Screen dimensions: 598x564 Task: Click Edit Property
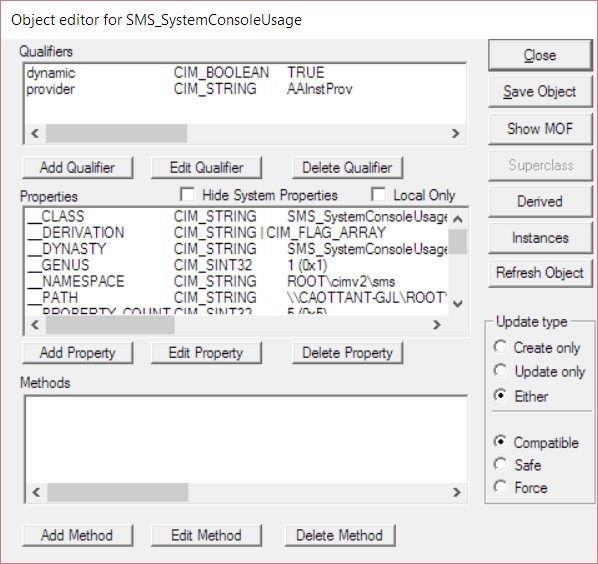coord(206,353)
